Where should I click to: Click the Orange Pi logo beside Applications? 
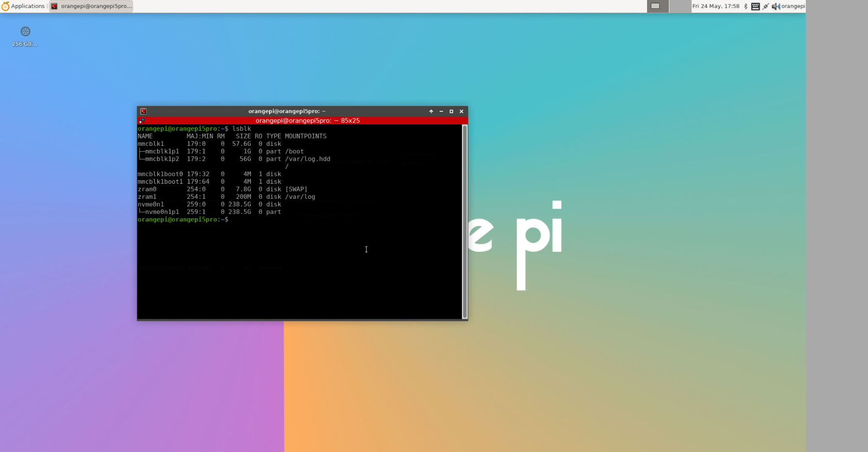pyautogui.click(x=5, y=6)
